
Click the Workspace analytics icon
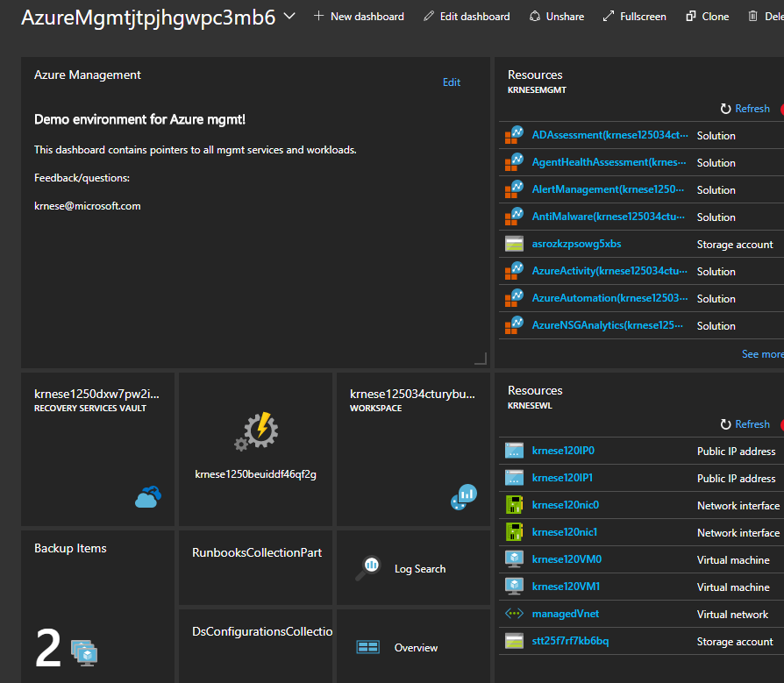[464, 497]
